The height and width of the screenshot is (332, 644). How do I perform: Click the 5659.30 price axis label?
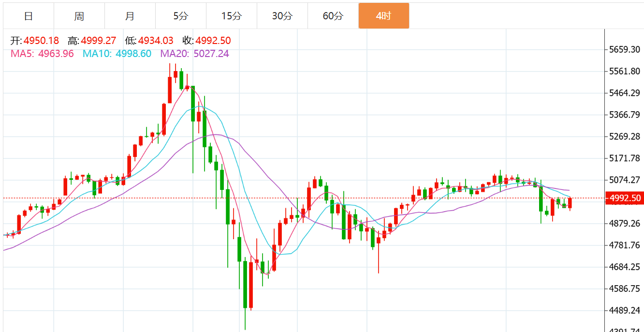(625, 49)
